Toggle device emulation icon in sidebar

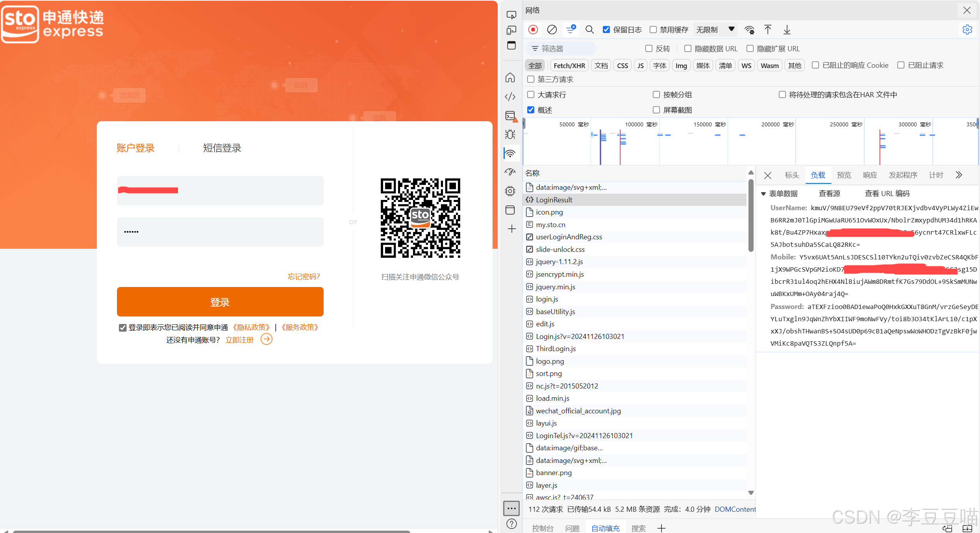[511, 30]
